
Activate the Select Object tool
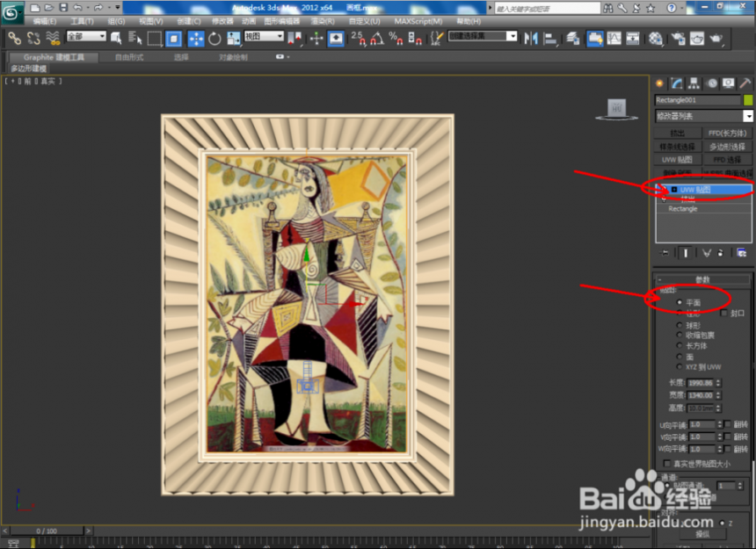(116, 38)
